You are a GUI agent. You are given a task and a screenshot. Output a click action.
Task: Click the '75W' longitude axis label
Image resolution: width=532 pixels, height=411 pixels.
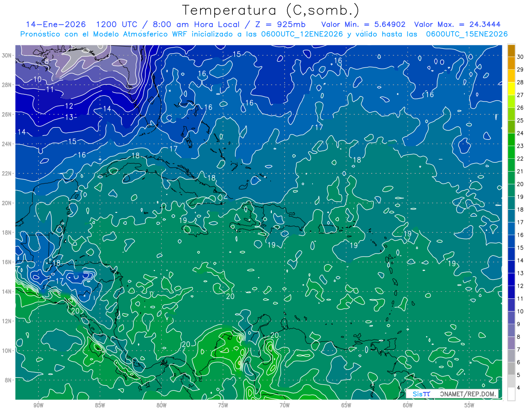coord(223,405)
